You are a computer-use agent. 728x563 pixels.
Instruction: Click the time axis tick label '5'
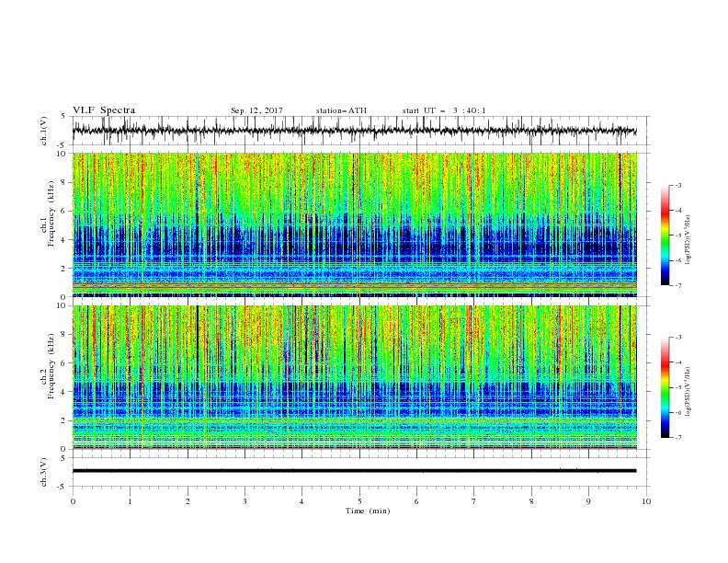359,501
